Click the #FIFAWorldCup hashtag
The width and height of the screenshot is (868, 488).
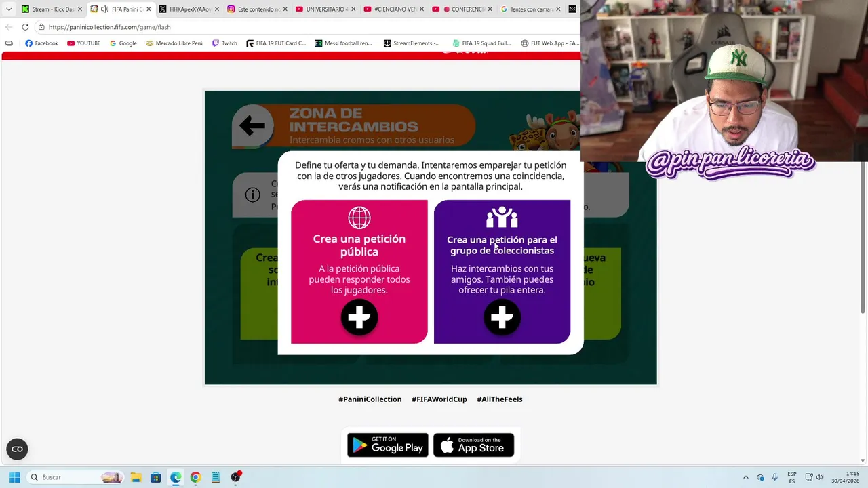pyautogui.click(x=439, y=399)
